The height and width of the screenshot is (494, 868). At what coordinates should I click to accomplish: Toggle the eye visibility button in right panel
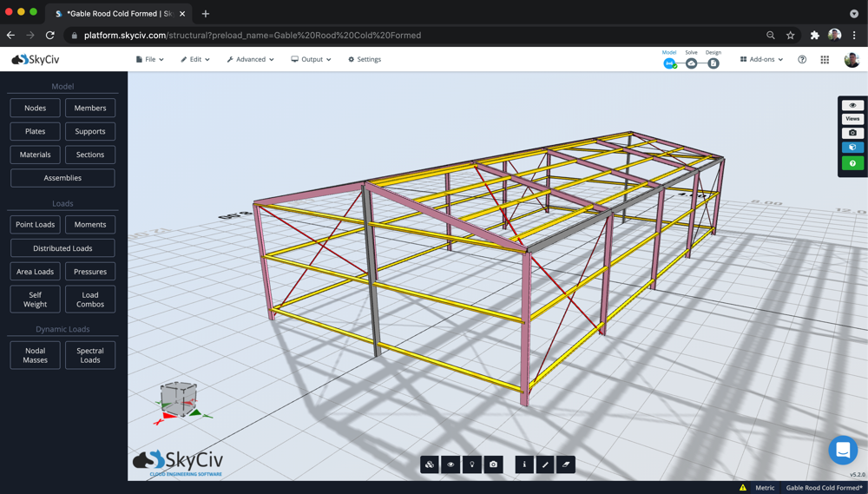[x=852, y=105]
